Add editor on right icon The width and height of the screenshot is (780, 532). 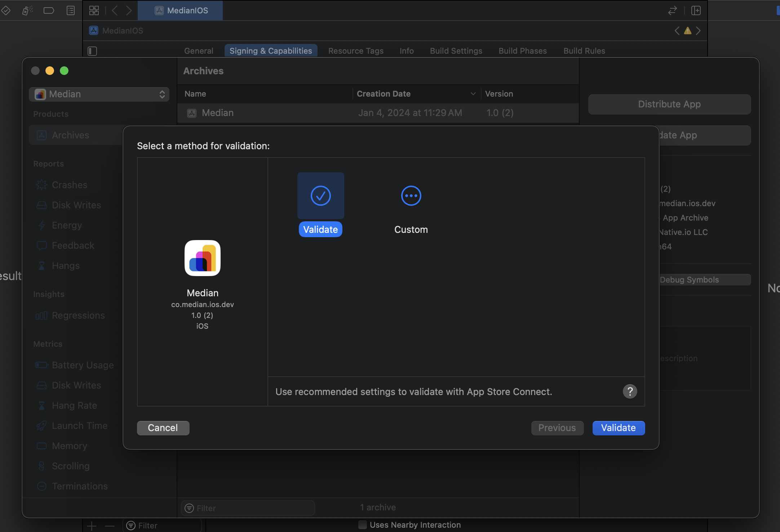(696, 10)
